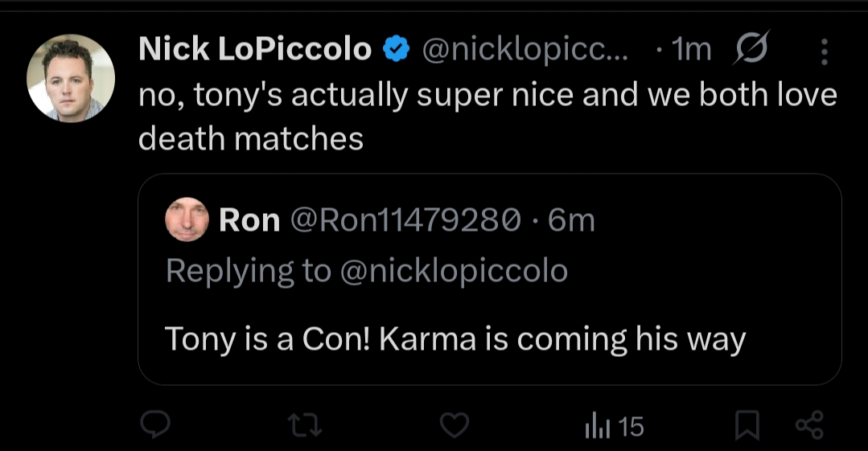Like the tweet with heart icon

point(456,424)
